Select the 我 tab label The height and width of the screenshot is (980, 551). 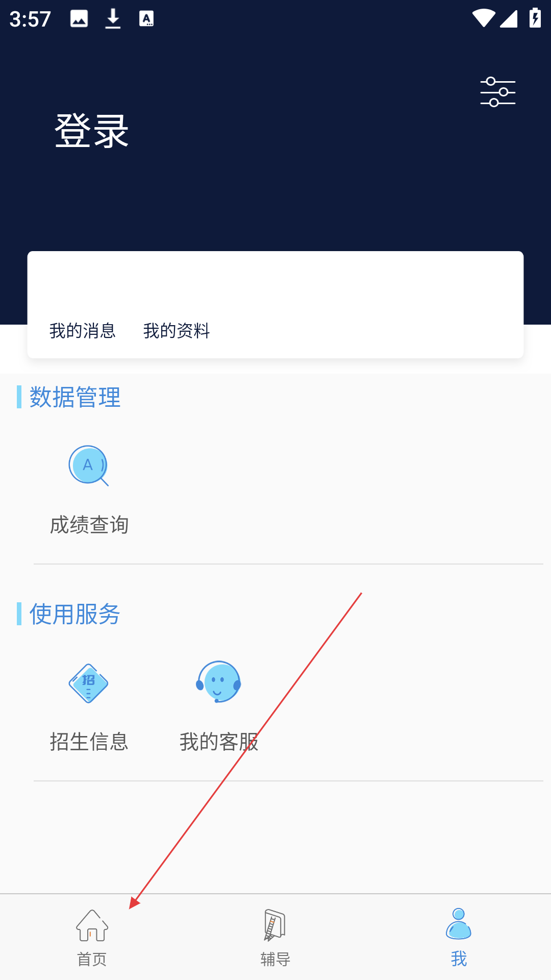459,959
